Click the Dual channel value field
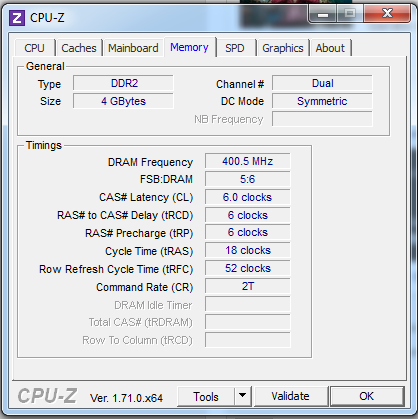Viewport: 418px width, 419px height. [322, 83]
